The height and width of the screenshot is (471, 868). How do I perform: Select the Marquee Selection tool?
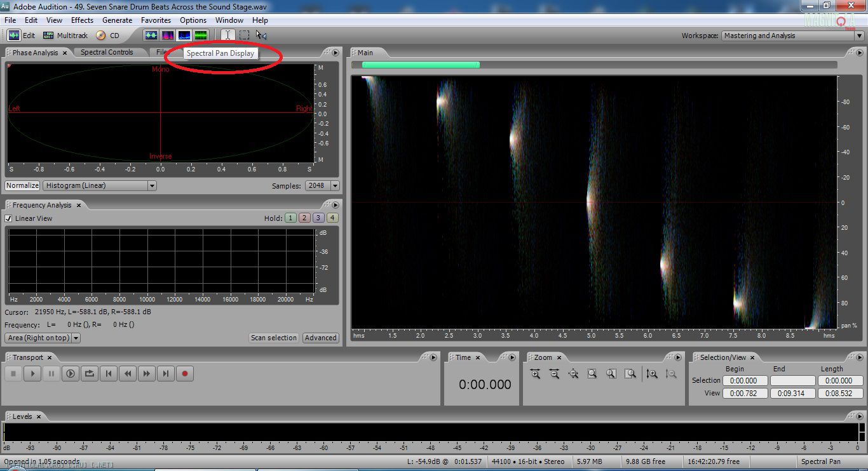click(x=244, y=36)
